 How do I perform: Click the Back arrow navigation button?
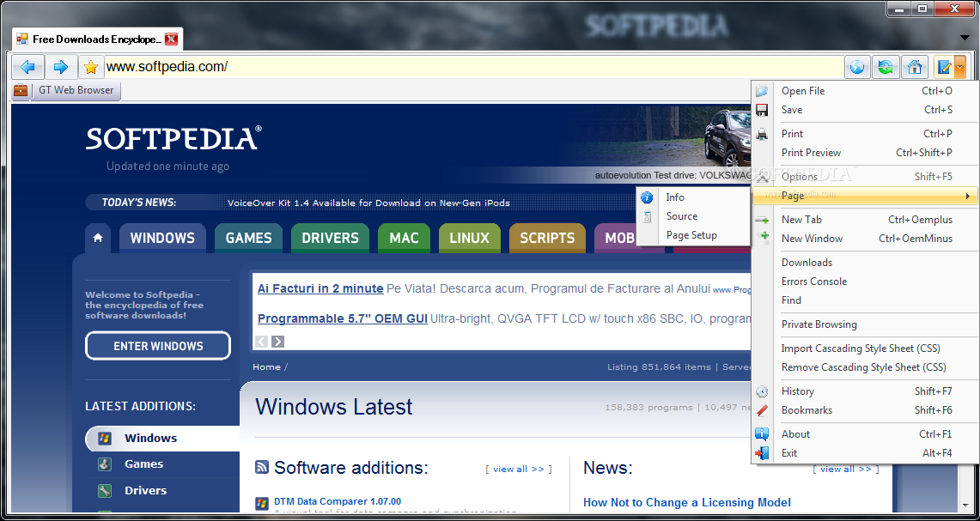(x=27, y=67)
